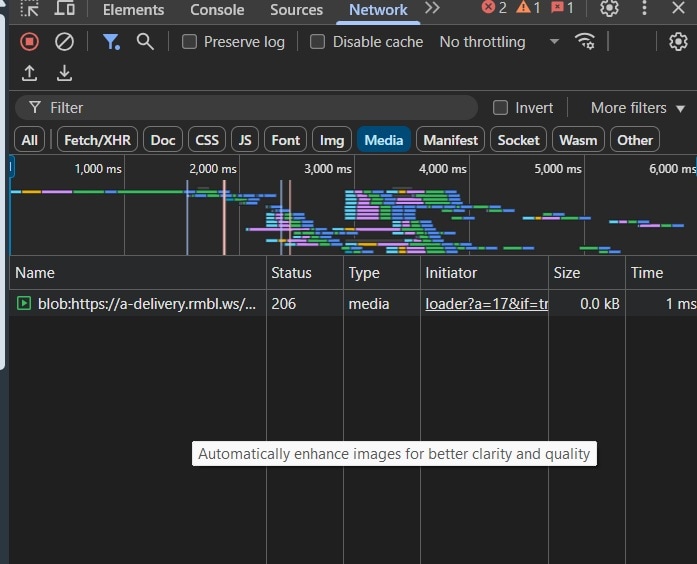Open DevTools main settings gear
The width and height of the screenshot is (697, 564).
click(x=609, y=8)
